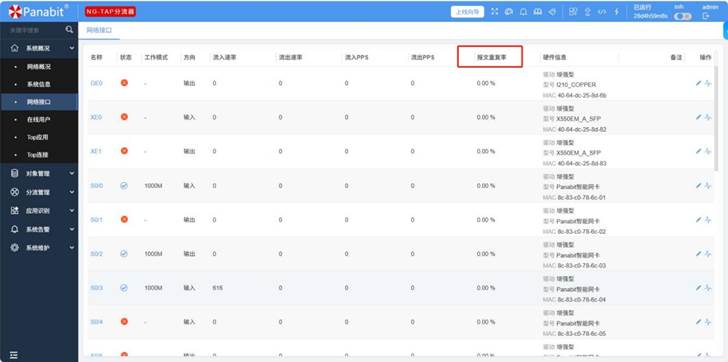Open 系统信息 in the sidebar
Screen dimensions: 728x362
39,84
